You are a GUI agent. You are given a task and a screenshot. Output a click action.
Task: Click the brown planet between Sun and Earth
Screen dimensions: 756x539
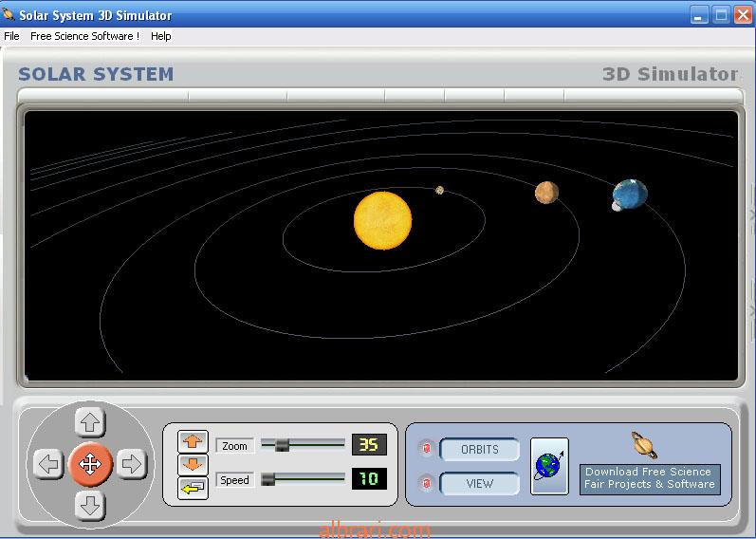(546, 193)
